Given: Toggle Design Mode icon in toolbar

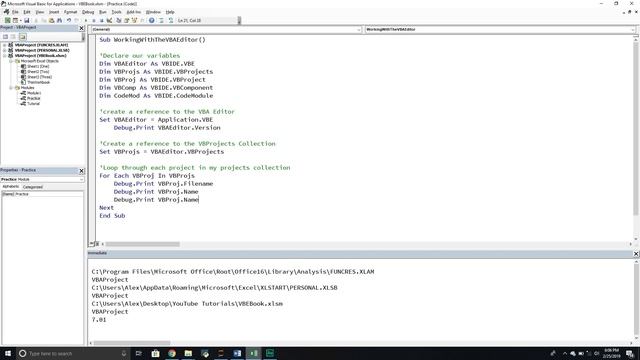Looking at the screenshot, I should pyautogui.click(x=109, y=20).
